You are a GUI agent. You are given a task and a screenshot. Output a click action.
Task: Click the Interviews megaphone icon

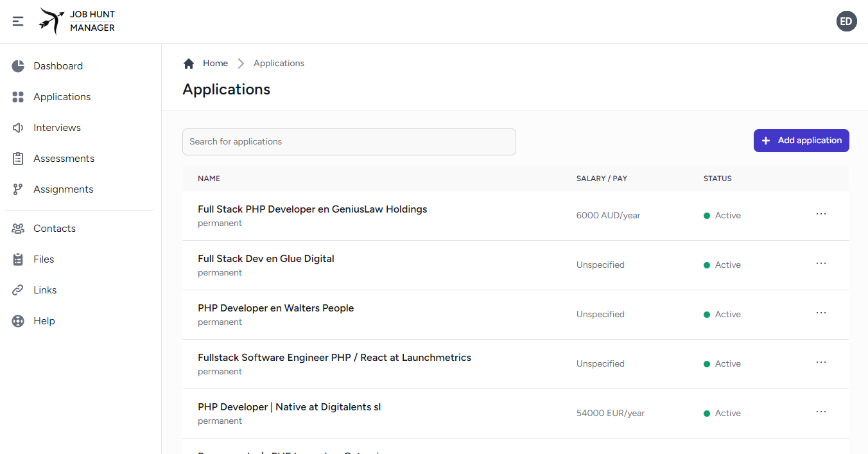18,128
